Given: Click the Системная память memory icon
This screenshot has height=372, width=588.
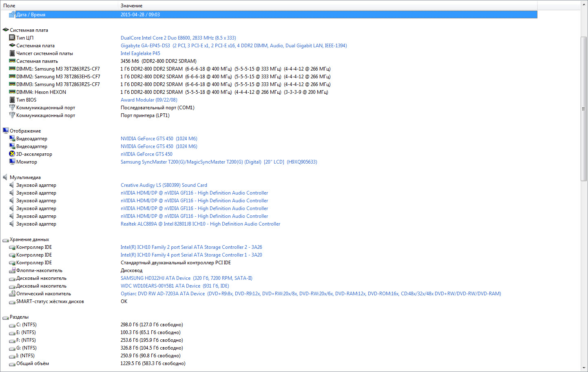Looking at the screenshot, I should click(12, 61).
